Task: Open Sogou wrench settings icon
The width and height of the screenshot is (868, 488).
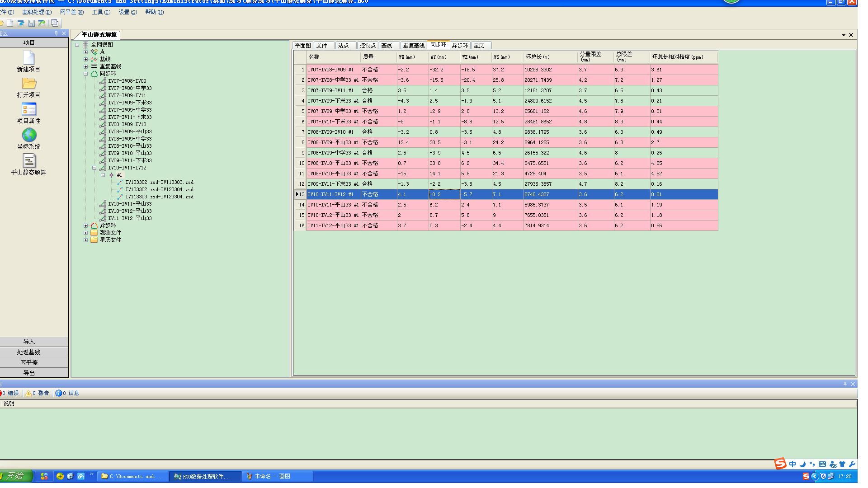Action: (852, 464)
